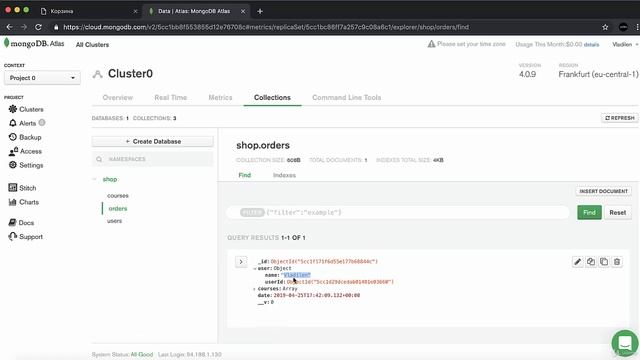Open Settings in the sidebar

pos(26,165)
